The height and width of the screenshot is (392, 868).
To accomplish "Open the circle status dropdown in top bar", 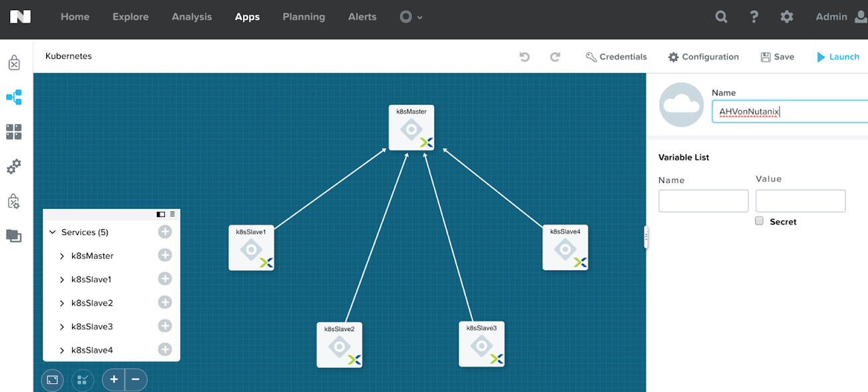I will [x=411, y=17].
